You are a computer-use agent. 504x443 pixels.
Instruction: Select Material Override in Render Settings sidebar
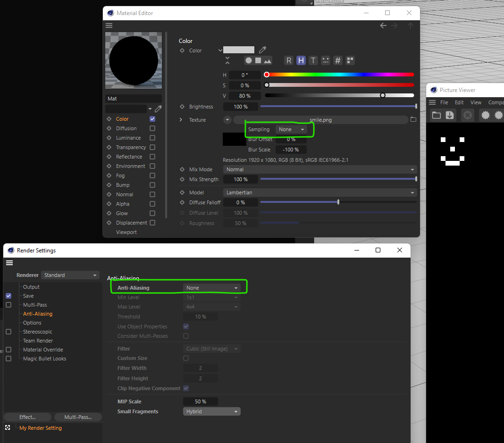pyautogui.click(x=42, y=349)
